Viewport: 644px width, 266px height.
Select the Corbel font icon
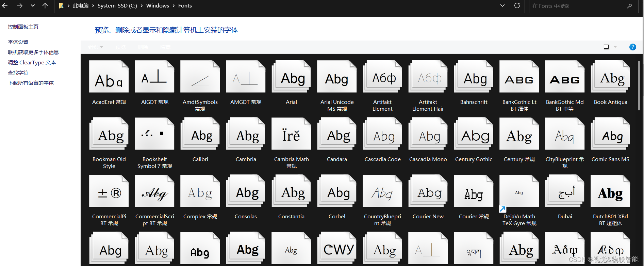[337, 191]
